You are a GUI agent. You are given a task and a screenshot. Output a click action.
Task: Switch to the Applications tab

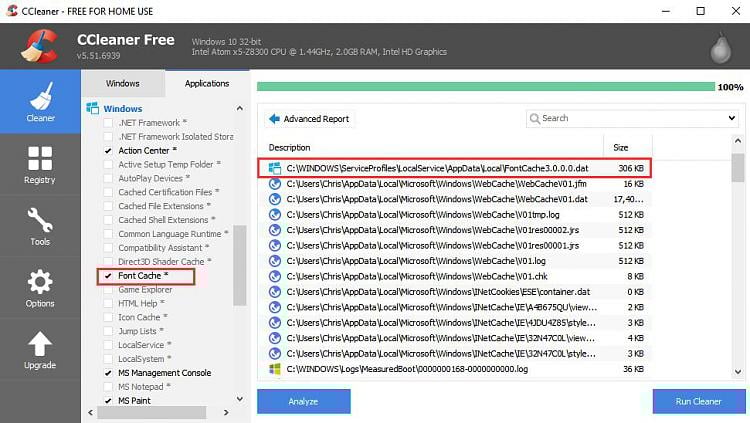pyautogui.click(x=207, y=84)
